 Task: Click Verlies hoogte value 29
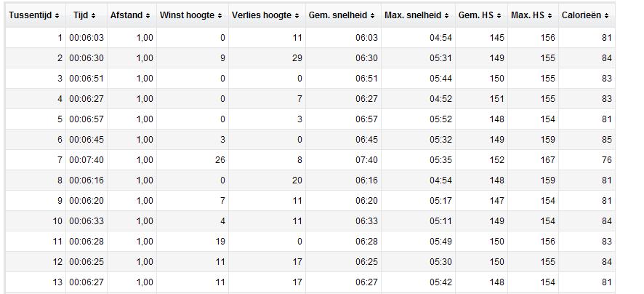[x=297, y=58]
